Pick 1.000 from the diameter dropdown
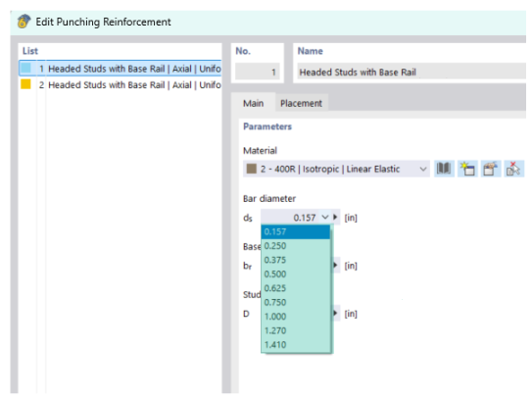Image resolution: width=532 pixels, height=400 pixels. [296, 317]
